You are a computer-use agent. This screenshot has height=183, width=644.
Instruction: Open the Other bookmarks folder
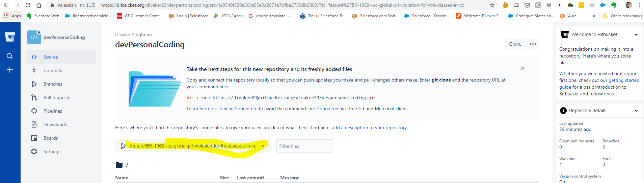coord(623,16)
